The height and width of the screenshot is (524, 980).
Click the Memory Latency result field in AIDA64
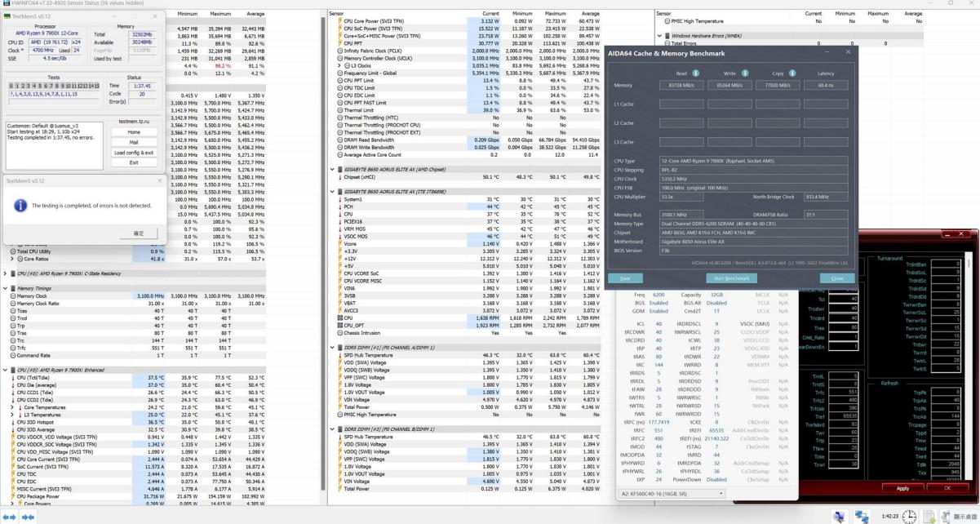(x=825, y=85)
